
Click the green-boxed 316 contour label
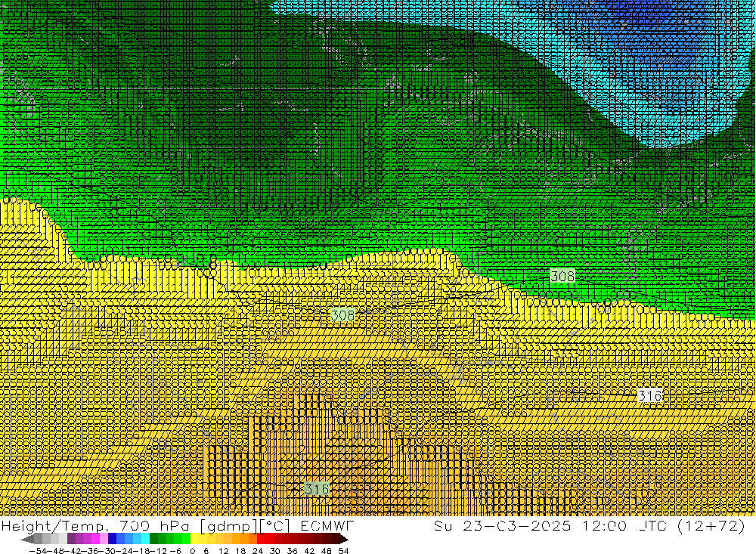click(x=317, y=489)
